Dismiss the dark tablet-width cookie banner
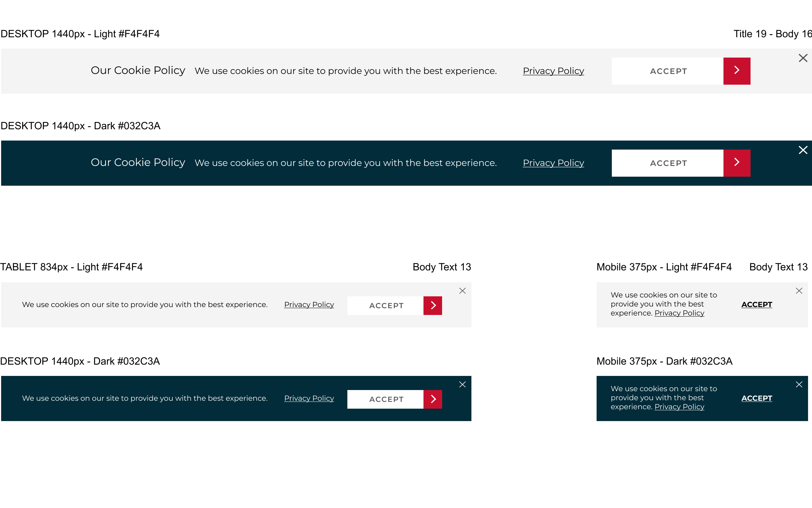812x508 pixels. coord(462,384)
